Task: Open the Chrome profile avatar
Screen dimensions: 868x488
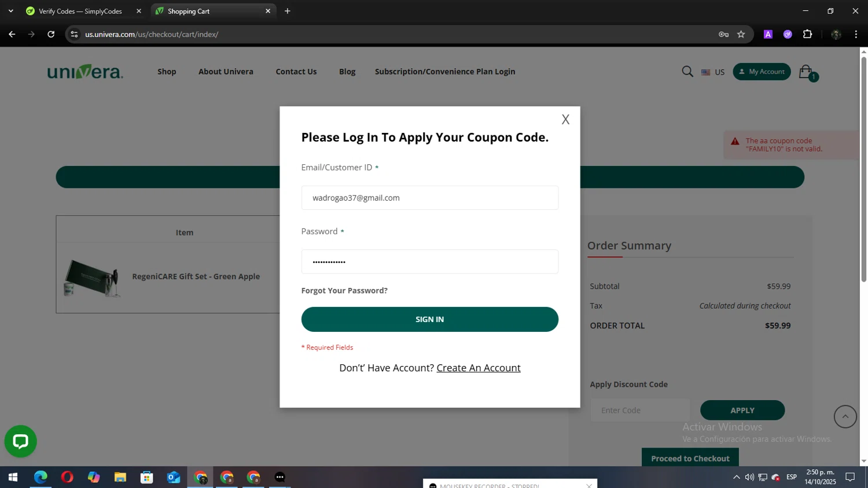Action: pyautogui.click(x=836, y=34)
